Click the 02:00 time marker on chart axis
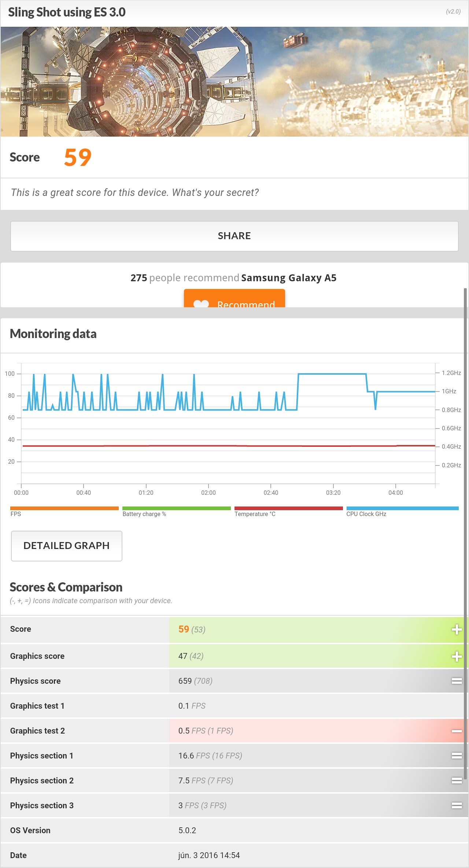Image resolution: width=469 pixels, height=868 pixels. tap(208, 493)
